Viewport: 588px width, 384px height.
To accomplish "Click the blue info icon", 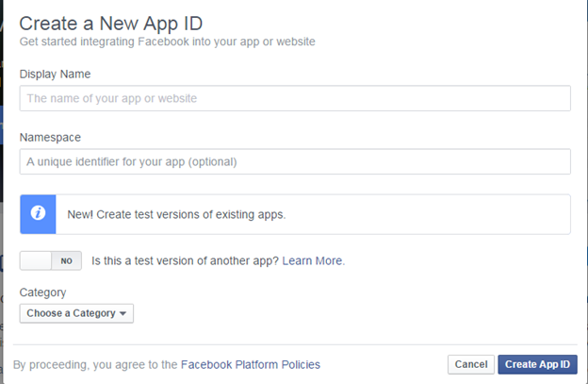I will pyautogui.click(x=38, y=214).
